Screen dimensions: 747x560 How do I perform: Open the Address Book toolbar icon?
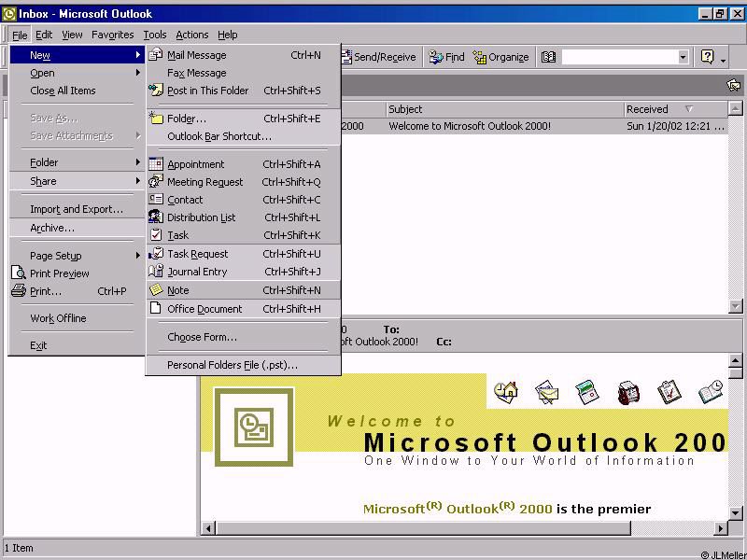548,57
